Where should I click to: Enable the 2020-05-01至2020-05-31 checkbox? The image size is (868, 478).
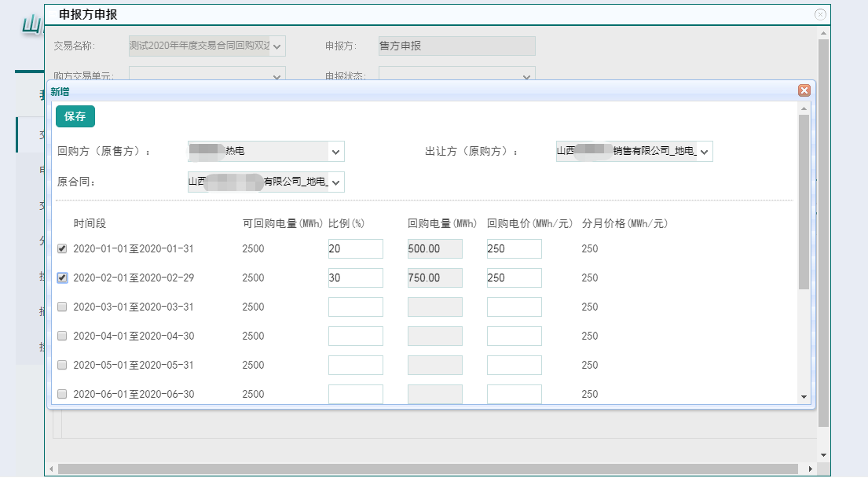[x=63, y=365]
